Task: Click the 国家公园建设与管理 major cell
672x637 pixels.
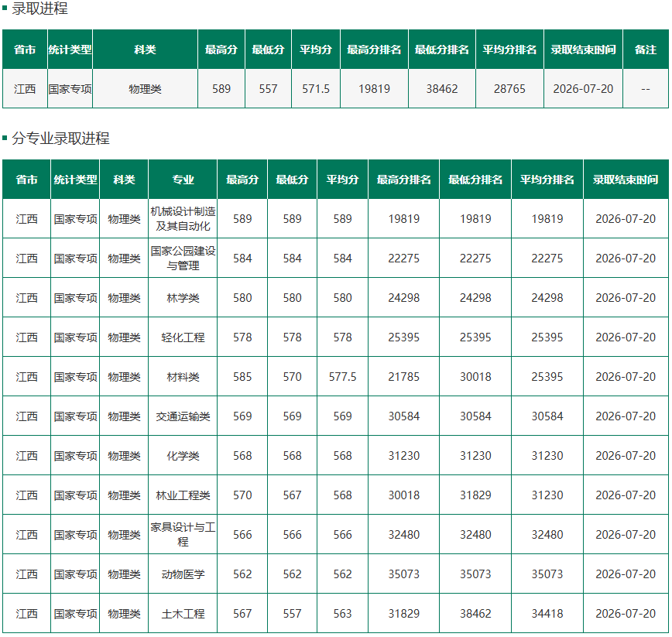Action: point(183,259)
